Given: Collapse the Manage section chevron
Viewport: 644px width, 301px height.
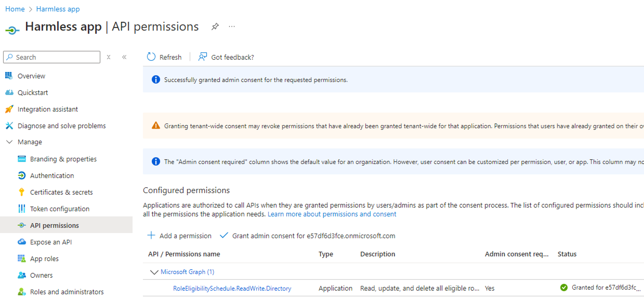Looking at the screenshot, I should tap(9, 142).
